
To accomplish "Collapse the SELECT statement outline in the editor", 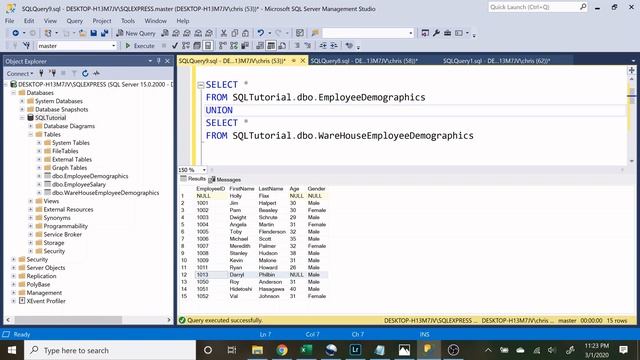I will pos(200,85).
